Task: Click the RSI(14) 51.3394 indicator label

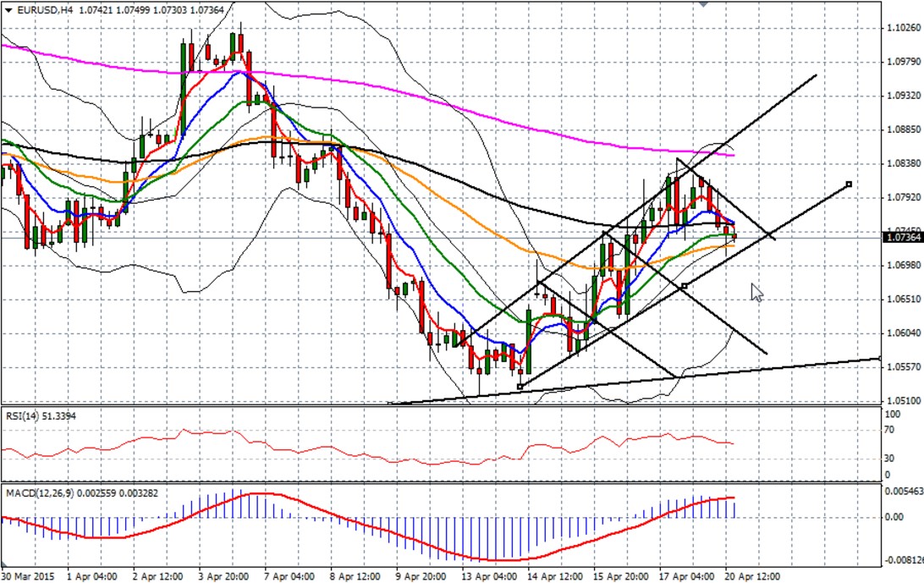Action: tap(41, 416)
